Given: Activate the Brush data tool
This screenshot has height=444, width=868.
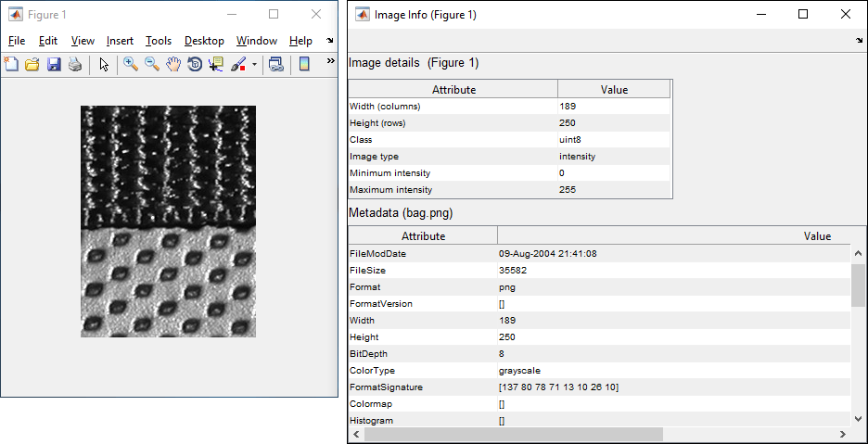Looking at the screenshot, I should coord(238,64).
